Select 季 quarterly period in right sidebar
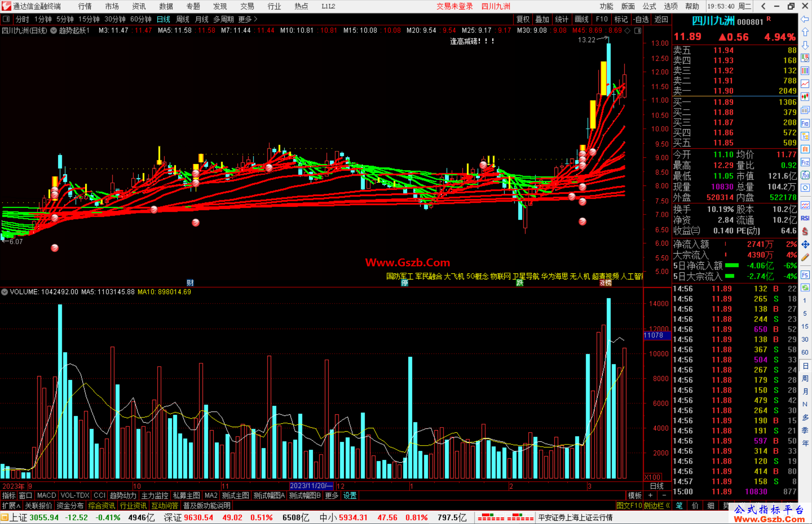 (x=805, y=430)
